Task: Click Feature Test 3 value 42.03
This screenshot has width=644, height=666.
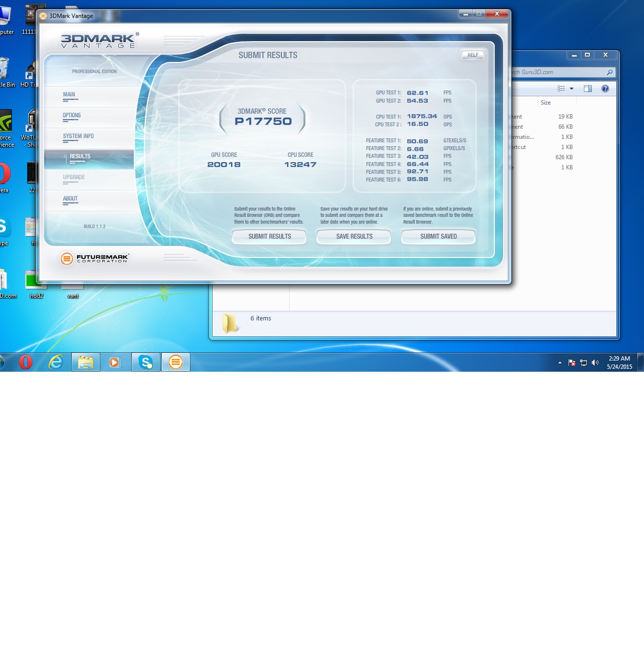Action: coord(417,157)
